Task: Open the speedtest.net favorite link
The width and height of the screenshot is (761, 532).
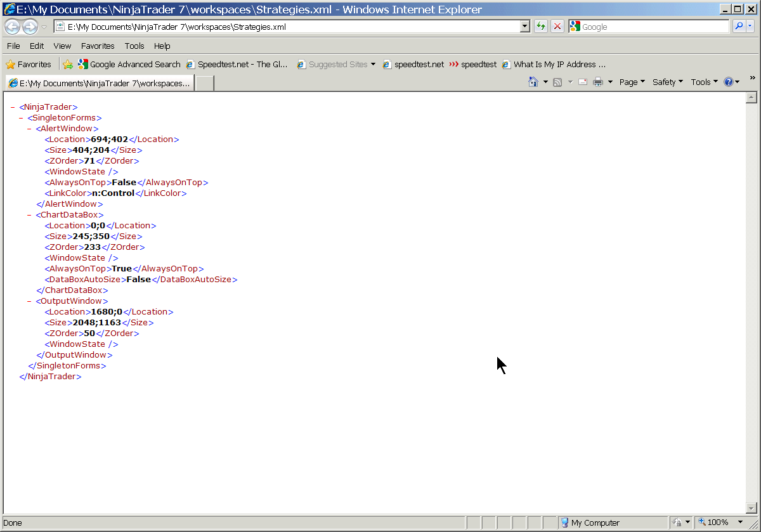Action: tap(413, 64)
